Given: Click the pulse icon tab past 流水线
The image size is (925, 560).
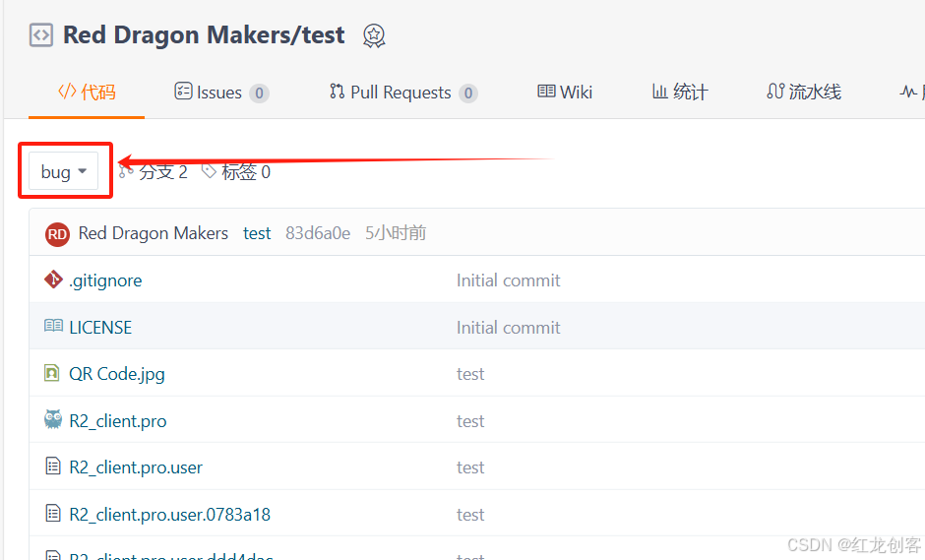Looking at the screenshot, I should (908, 92).
